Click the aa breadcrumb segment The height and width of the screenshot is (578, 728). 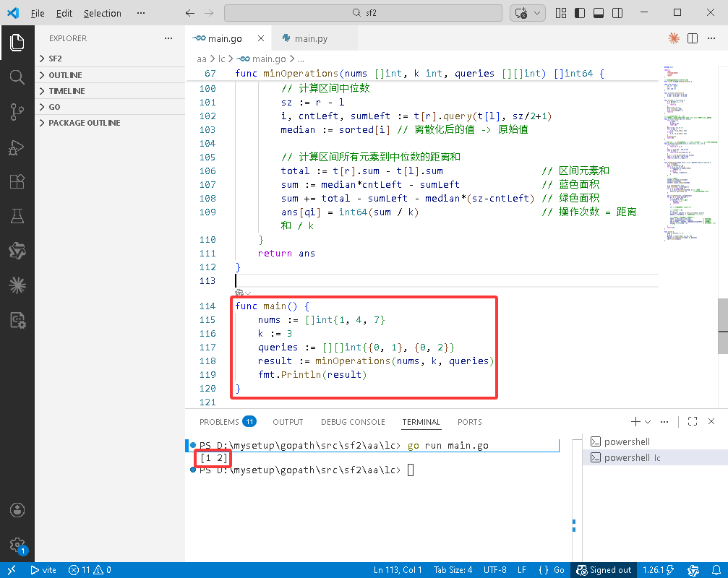coord(202,59)
